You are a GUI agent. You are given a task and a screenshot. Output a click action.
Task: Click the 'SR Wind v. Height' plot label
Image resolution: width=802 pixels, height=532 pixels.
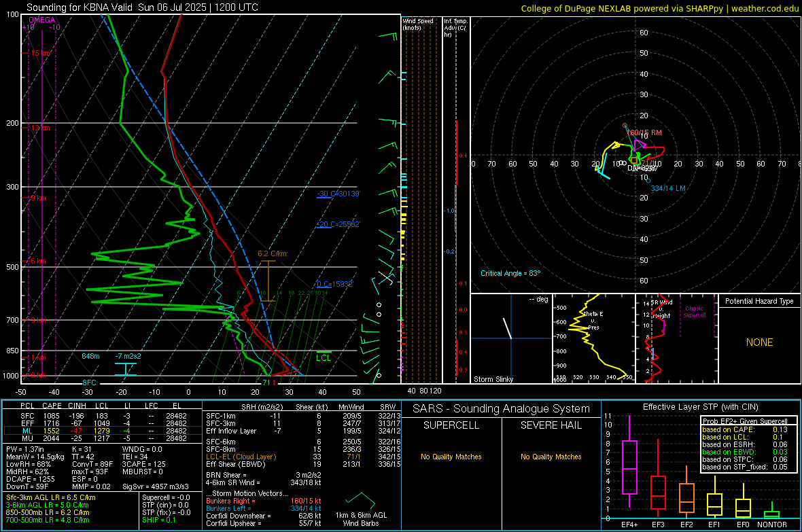[661, 309]
